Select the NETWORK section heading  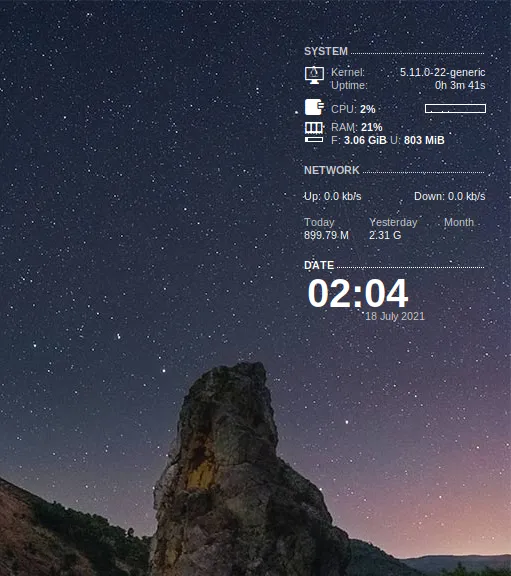tap(332, 170)
